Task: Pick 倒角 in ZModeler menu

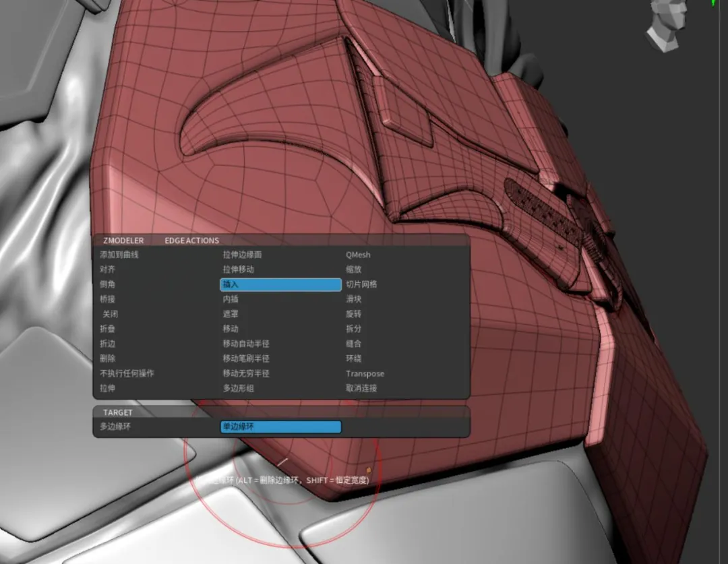Action: click(x=107, y=284)
